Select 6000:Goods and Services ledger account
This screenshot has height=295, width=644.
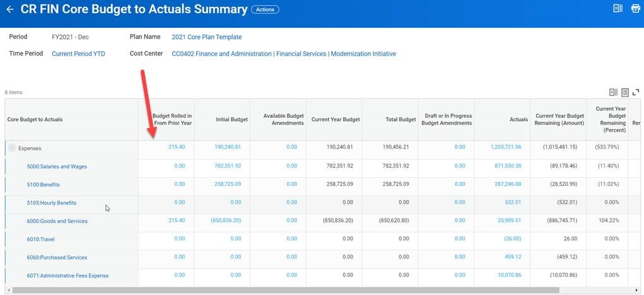click(57, 221)
